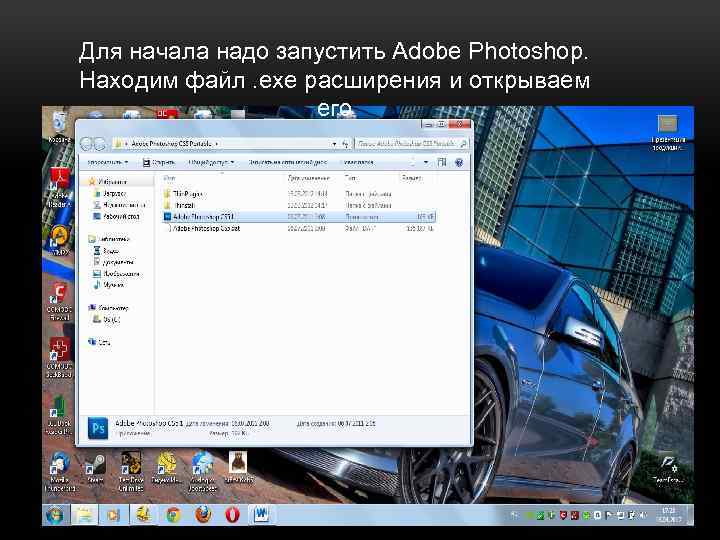Viewport: 720px width, 540px height.
Task: Select the Adobe Photoshop Cs5.bat file
Action: 298,228
